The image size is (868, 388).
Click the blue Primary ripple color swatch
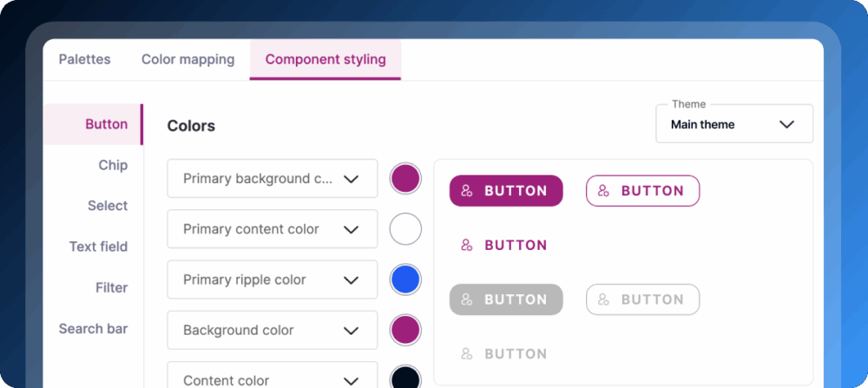[405, 279]
